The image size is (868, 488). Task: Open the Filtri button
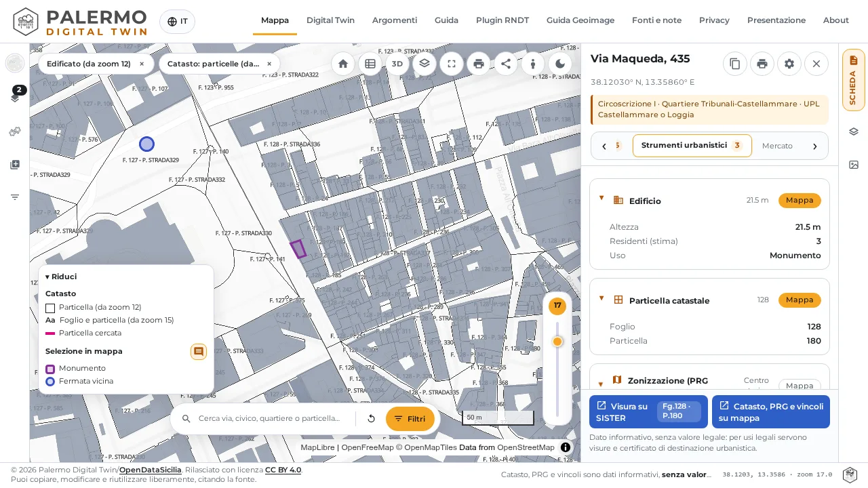[x=410, y=419]
